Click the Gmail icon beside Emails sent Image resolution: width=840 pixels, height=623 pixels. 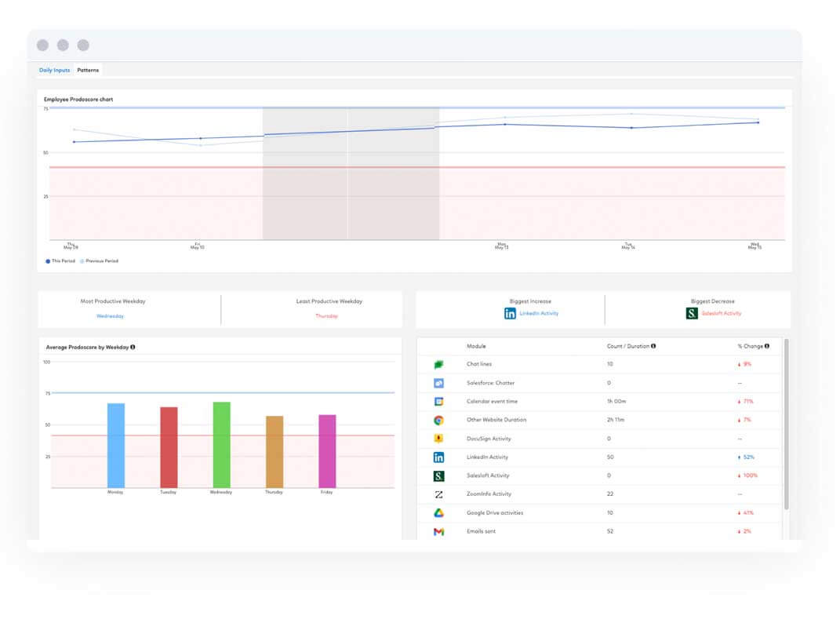point(439,531)
